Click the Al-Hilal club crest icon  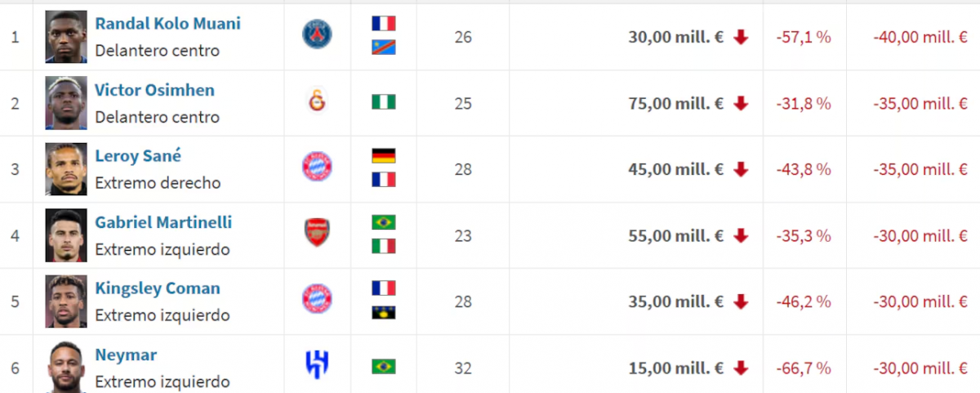[x=317, y=365]
